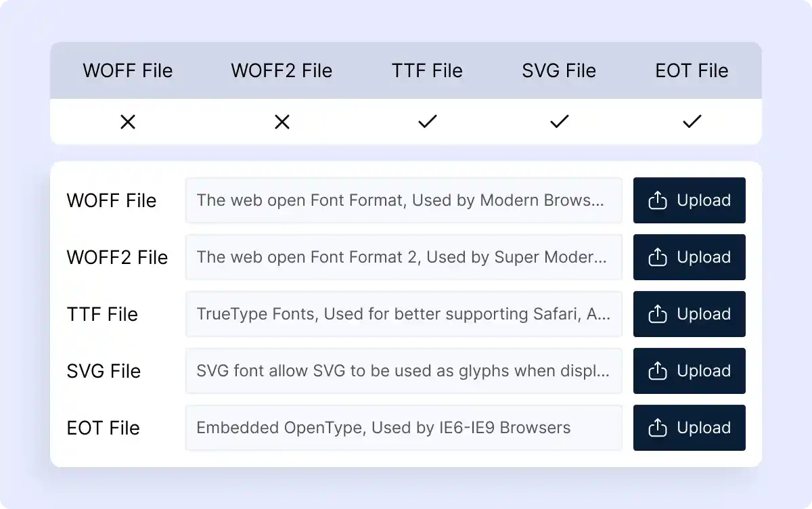The height and width of the screenshot is (509, 812).
Task: Click the upload icon in the WOFF File row
Action: click(x=657, y=200)
